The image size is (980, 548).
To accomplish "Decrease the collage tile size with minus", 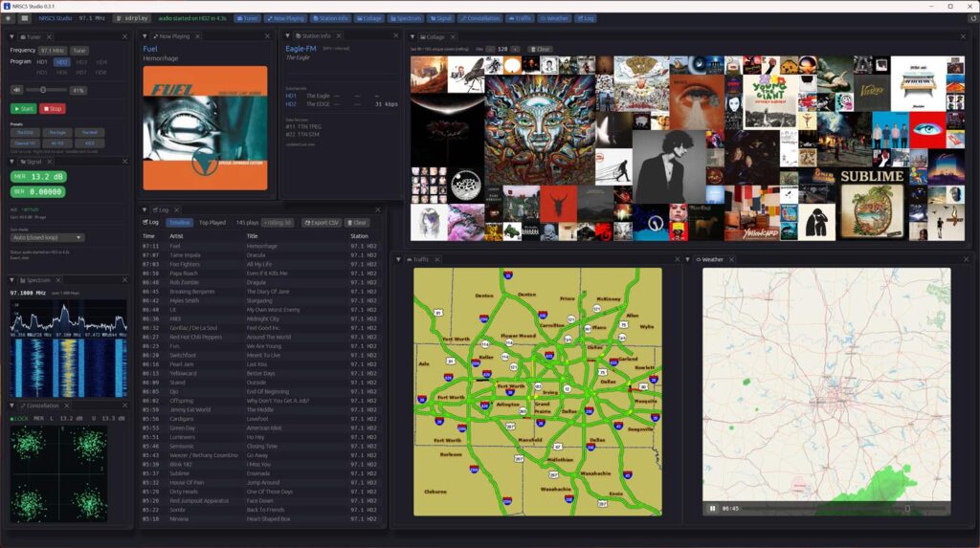I will [490, 50].
